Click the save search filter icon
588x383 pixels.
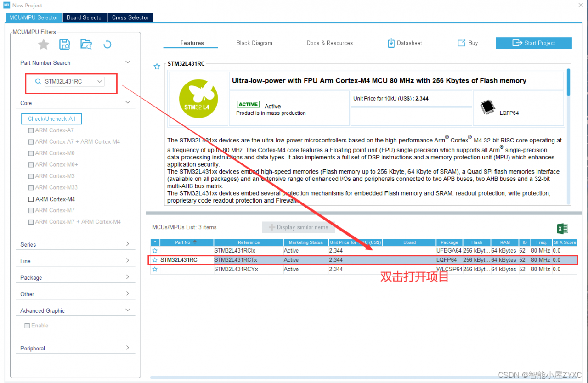pyautogui.click(x=65, y=44)
